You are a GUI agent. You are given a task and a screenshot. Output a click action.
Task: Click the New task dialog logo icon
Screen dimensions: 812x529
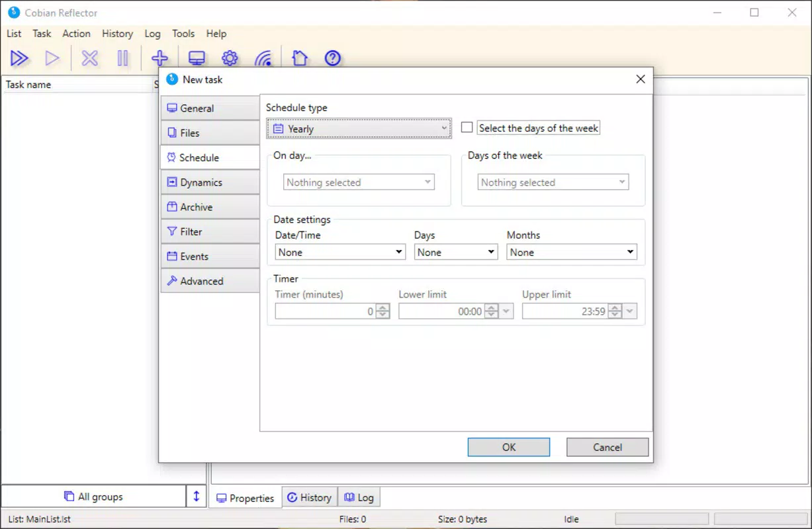[x=172, y=79]
